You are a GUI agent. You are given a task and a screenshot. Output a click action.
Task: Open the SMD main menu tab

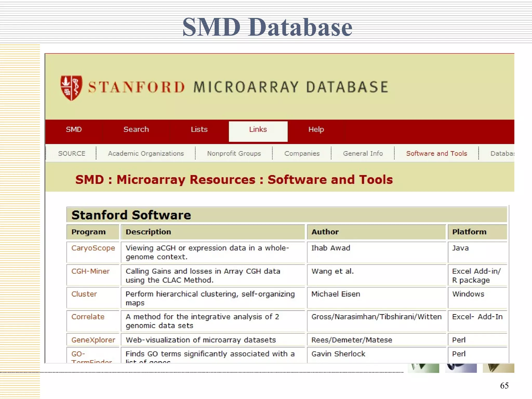pyautogui.click(x=74, y=129)
